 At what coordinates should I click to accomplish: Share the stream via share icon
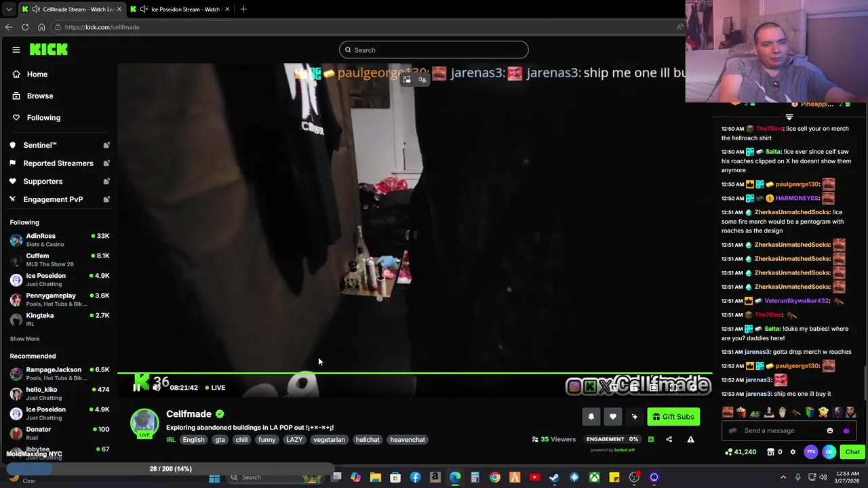(669, 439)
